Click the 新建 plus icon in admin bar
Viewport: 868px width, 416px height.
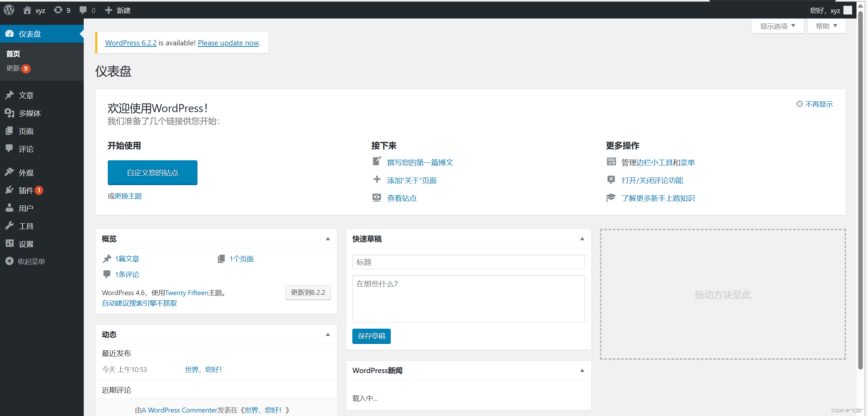click(x=109, y=10)
